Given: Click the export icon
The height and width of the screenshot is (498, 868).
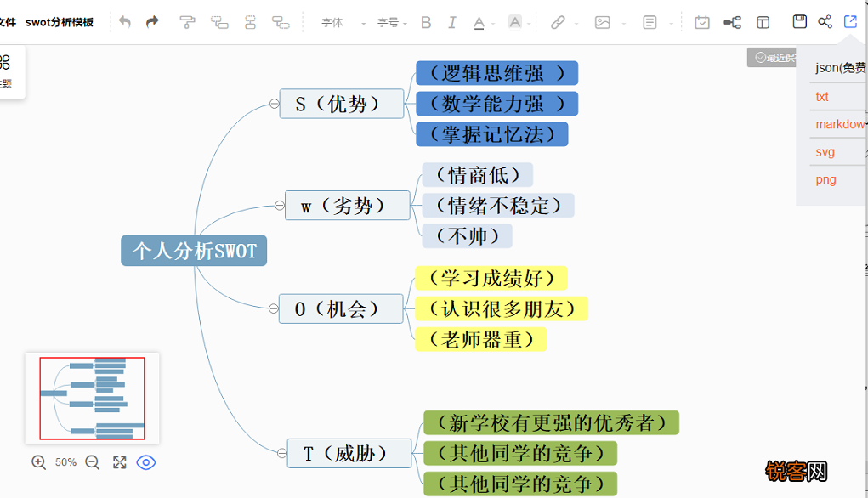Looking at the screenshot, I should 850,21.
